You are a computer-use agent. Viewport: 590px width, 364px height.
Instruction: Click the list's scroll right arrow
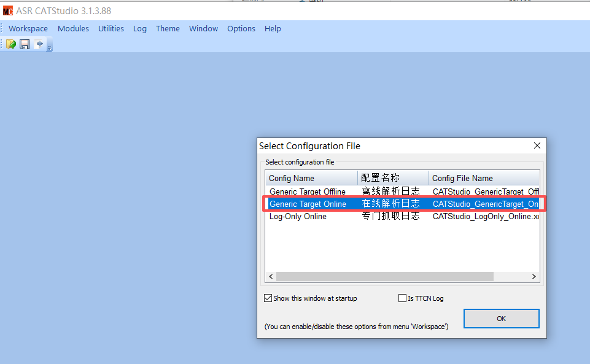pos(534,276)
